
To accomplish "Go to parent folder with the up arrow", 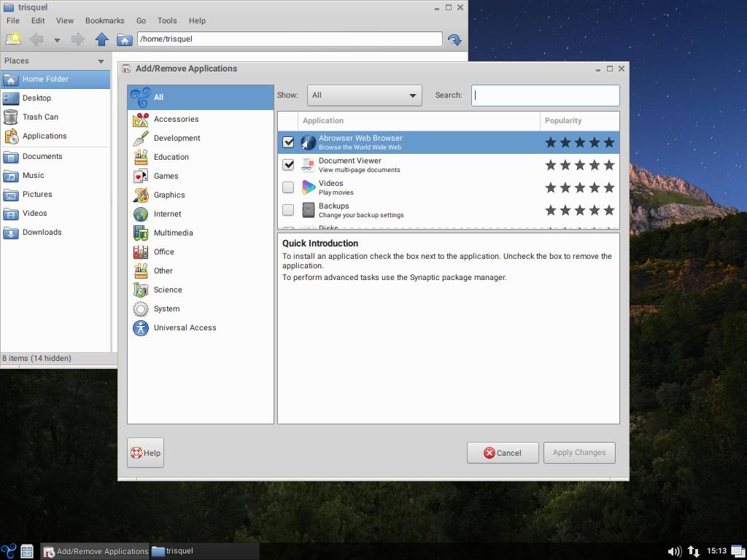I will [x=101, y=39].
